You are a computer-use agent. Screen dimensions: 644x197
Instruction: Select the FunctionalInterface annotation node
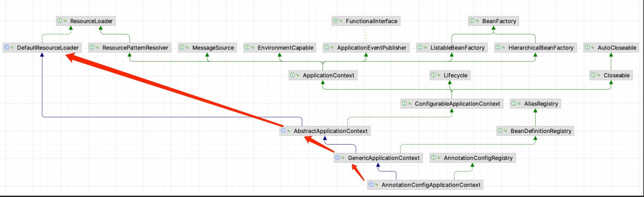point(366,21)
